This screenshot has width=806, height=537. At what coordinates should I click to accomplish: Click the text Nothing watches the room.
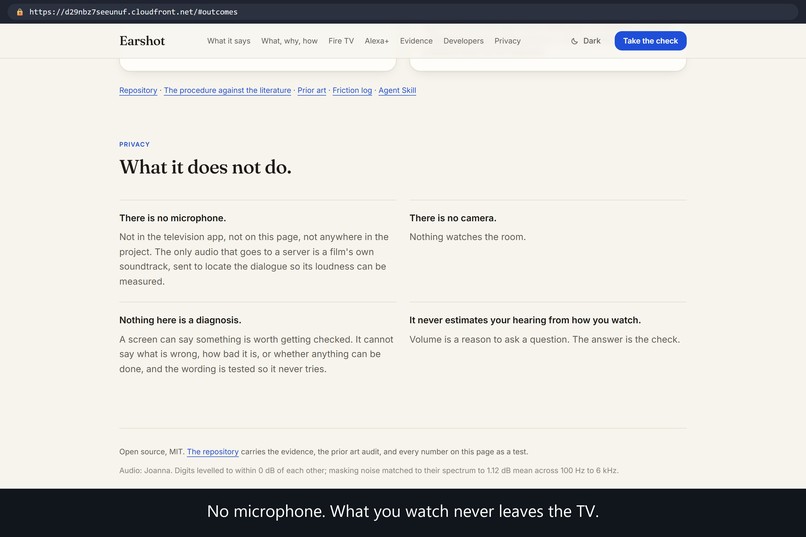467,237
